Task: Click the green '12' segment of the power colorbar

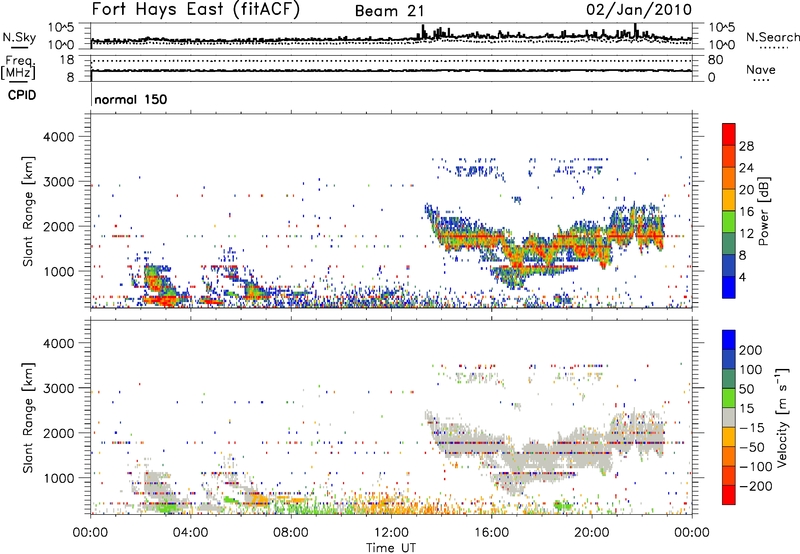Action: coord(729,222)
